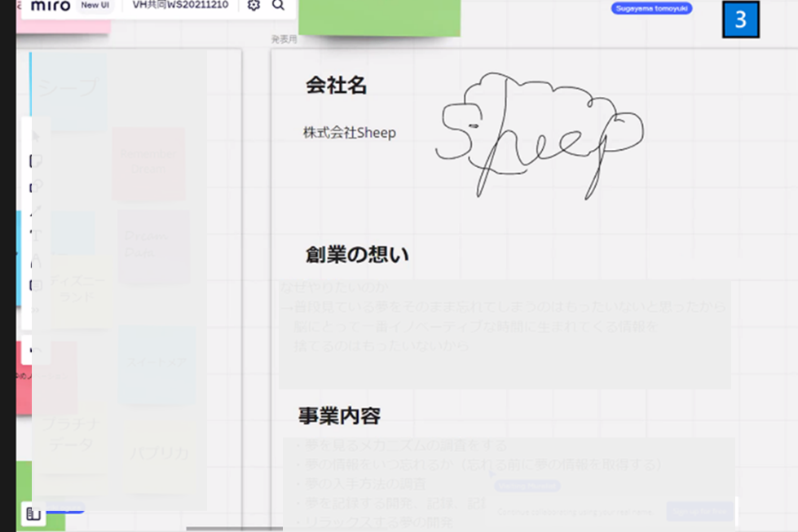Click the Sugayama tomoyuki user label
798x532 pixels.
[x=651, y=8]
